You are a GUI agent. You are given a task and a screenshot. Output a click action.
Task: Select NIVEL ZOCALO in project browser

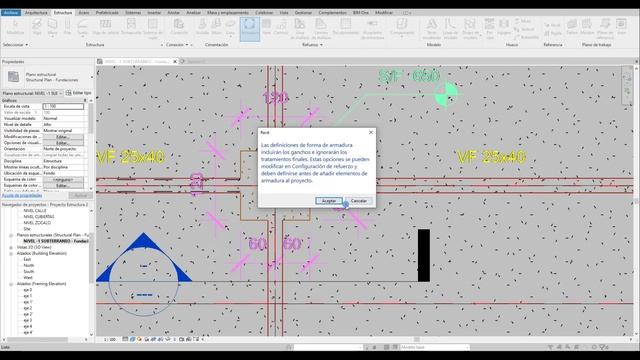click(37, 223)
